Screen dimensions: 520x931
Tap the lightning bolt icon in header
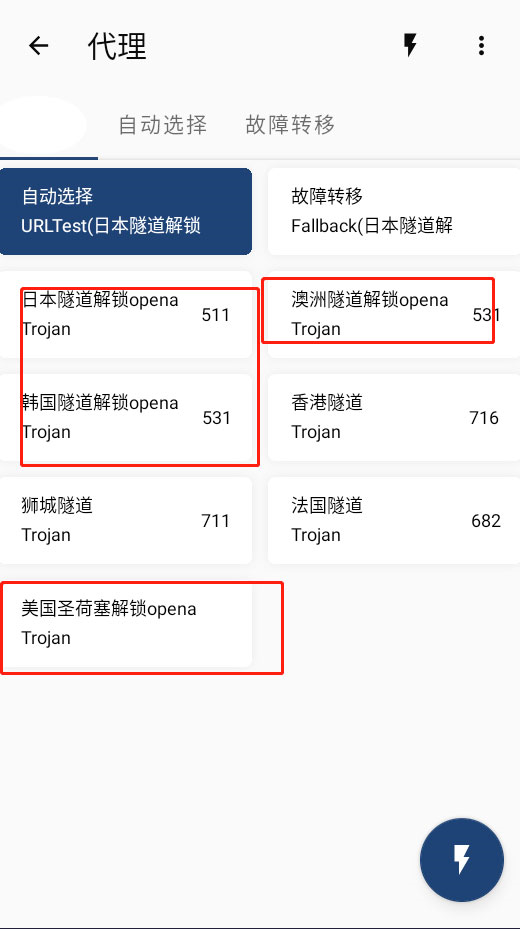tap(410, 45)
